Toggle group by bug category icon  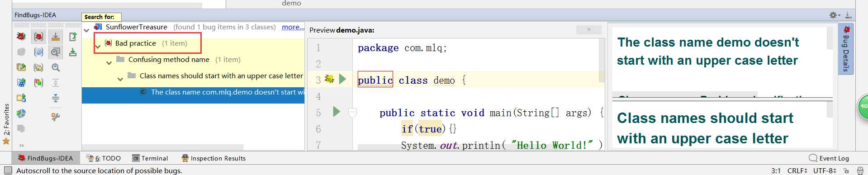click(x=38, y=37)
